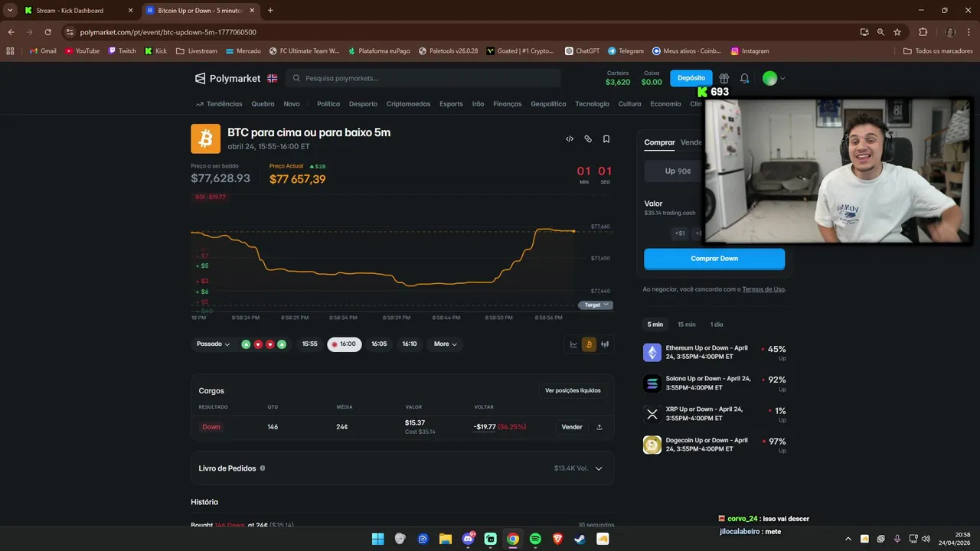This screenshot has height=551, width=980.
Task: Show order book info tooltip icon
Action: click(263, 468)
